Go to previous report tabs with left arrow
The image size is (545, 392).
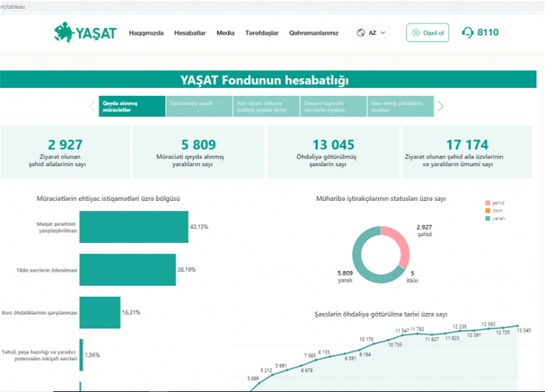tap(92, 106)
